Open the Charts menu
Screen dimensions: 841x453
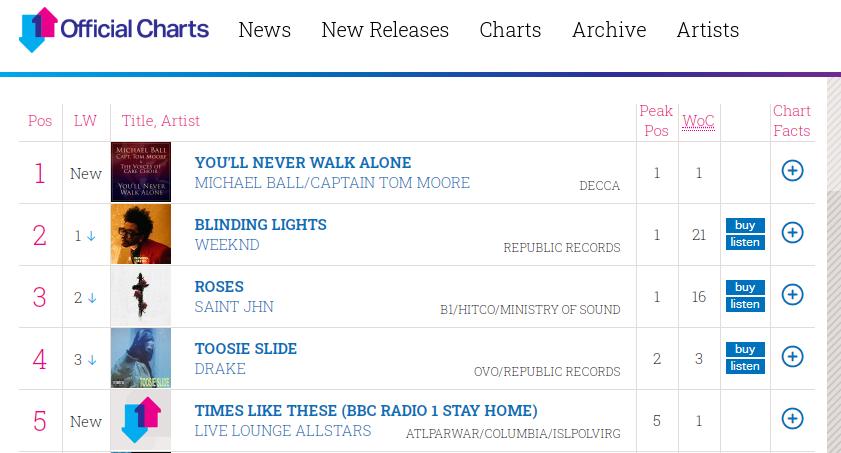510,30
